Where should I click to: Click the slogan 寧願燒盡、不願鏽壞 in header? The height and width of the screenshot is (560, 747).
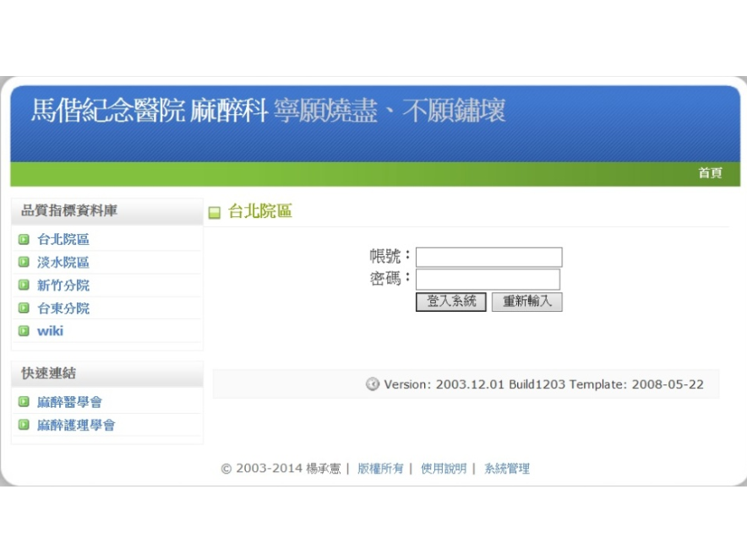(390, 111)
